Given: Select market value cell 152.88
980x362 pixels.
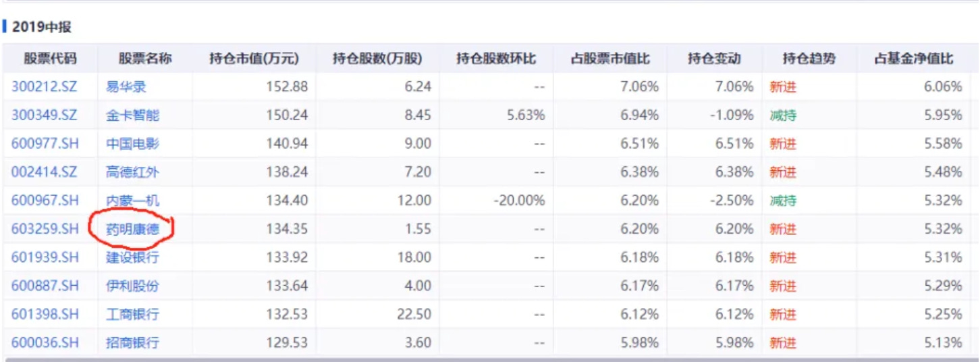Looking at the screenshot, I should pyautogui.click(x=288, y=86).
